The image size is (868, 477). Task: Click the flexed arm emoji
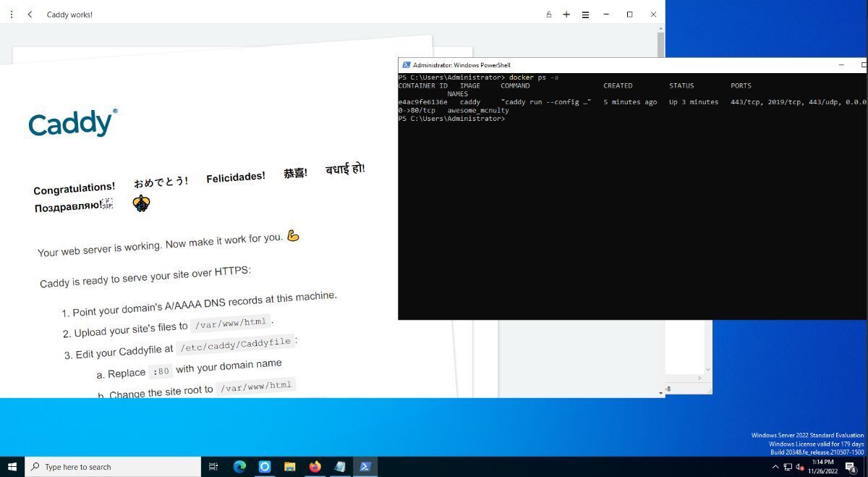point(293,235)
